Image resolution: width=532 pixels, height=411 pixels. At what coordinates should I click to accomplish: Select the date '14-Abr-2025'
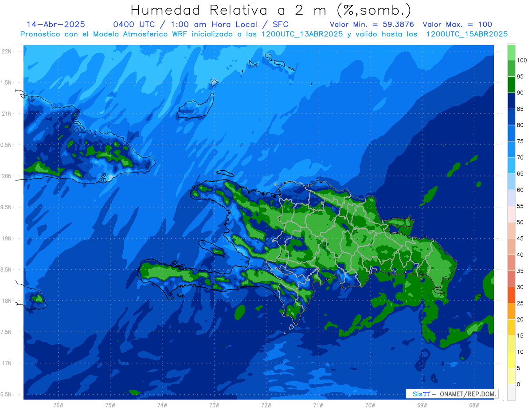pyautogui.click(x=56, y=24)
